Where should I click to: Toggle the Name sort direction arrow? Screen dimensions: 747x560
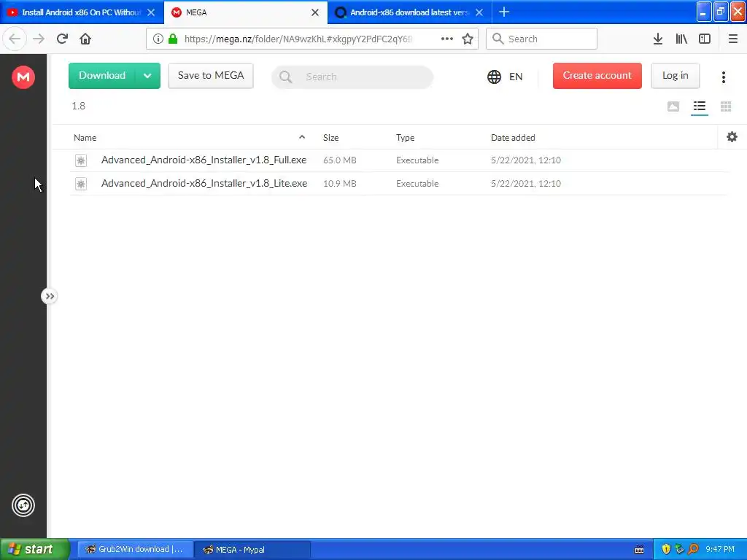click(x=302, y=137)
